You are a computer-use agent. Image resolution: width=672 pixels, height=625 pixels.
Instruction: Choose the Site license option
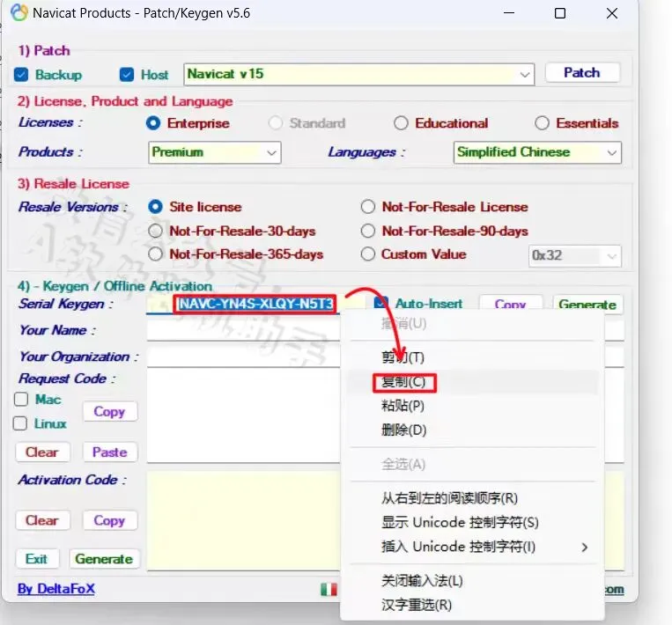pos(155,207)
